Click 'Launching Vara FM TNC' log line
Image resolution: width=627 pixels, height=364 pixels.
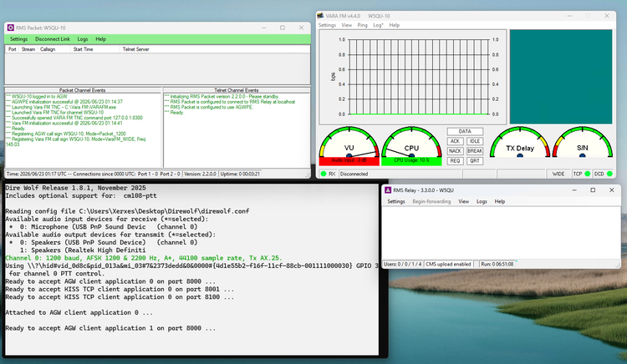click(x=61, y=108)
